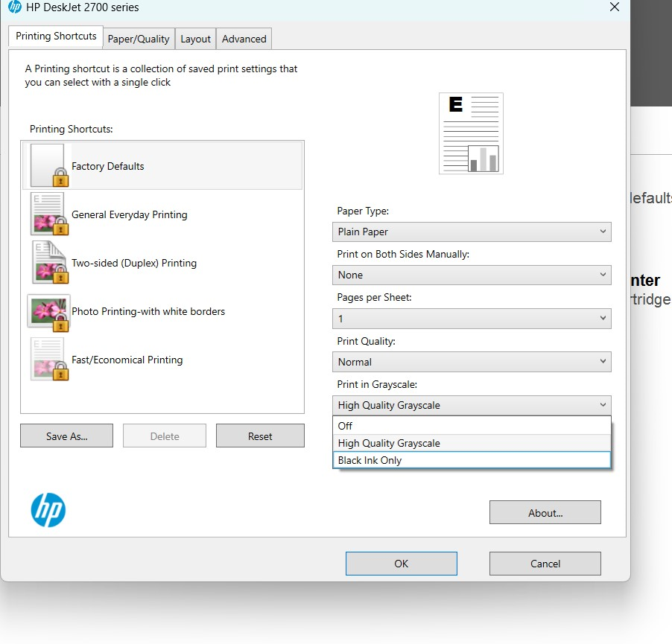Select the Fast/Economical Printing icon

pyautogui.click(x=48, y=360)
